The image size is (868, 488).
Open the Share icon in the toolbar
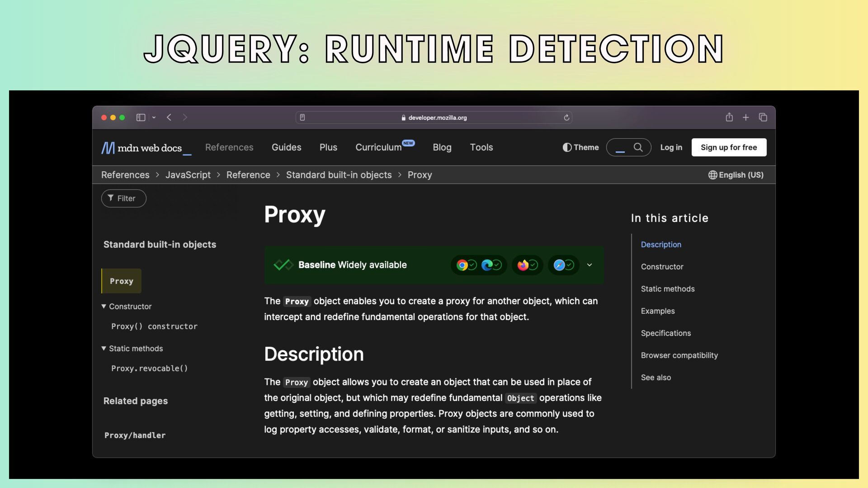729,117
